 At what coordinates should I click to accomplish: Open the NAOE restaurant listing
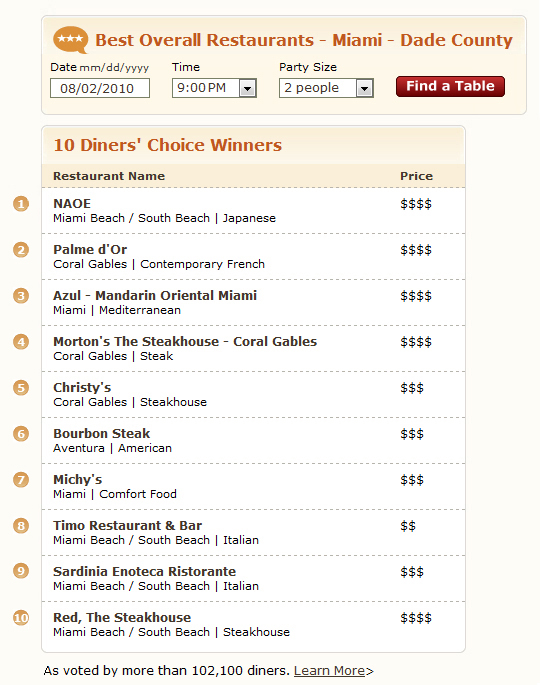72,204
